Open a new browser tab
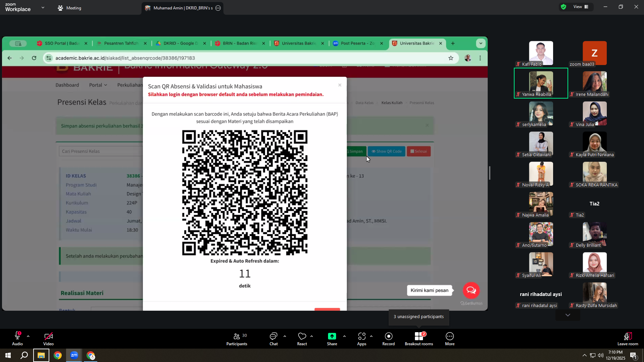The width and height of the screenshot is (644, 362). (453, 43)
